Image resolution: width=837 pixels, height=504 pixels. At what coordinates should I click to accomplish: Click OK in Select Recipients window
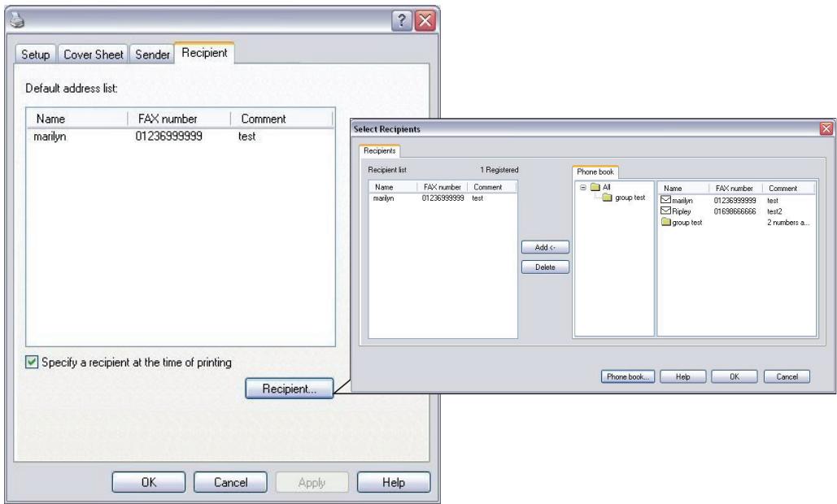tap(735, 376)
